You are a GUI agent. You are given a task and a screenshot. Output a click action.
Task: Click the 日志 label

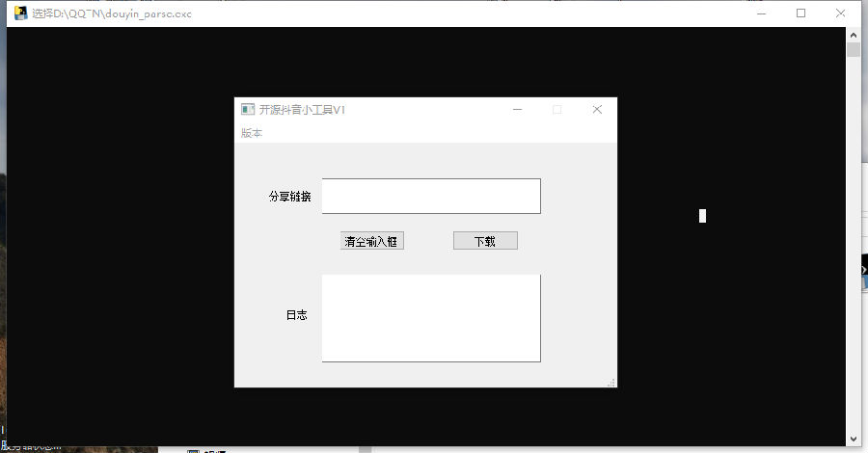[296, 315]
